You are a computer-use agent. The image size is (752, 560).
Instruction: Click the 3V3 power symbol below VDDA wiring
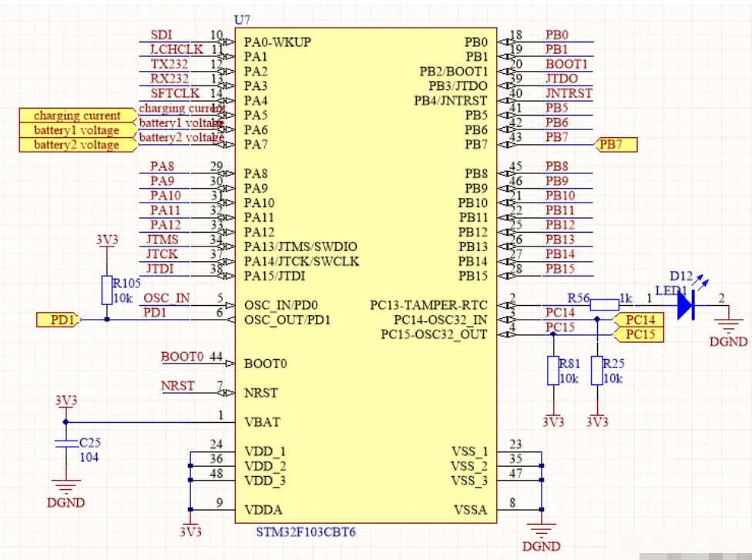coord(190,531)
